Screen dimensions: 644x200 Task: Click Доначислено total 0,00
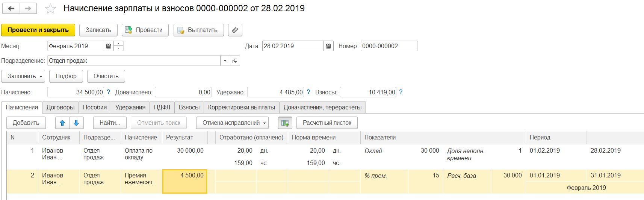point(183,92)
